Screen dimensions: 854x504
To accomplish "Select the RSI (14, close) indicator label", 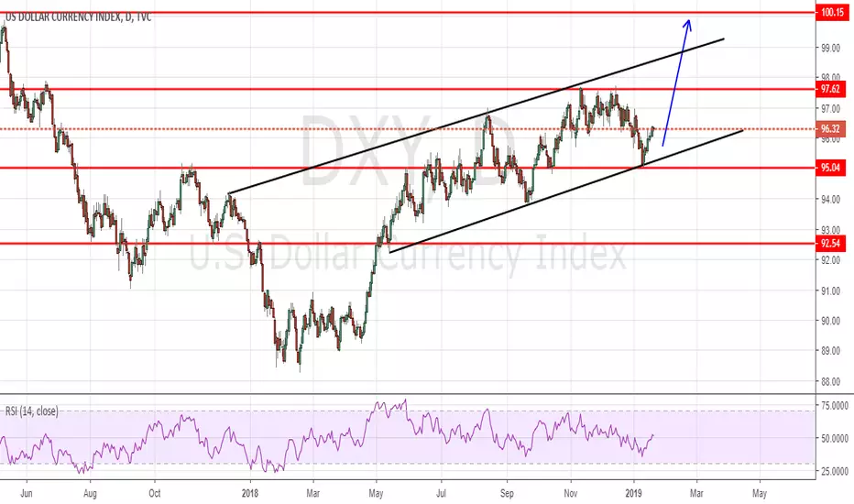I will tap(31, 411).
